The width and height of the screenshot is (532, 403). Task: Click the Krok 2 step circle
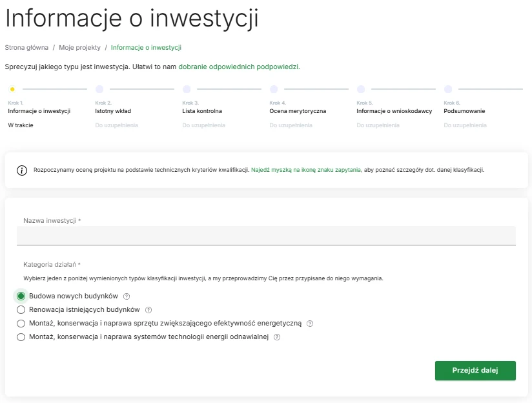[x=99, y=89]
